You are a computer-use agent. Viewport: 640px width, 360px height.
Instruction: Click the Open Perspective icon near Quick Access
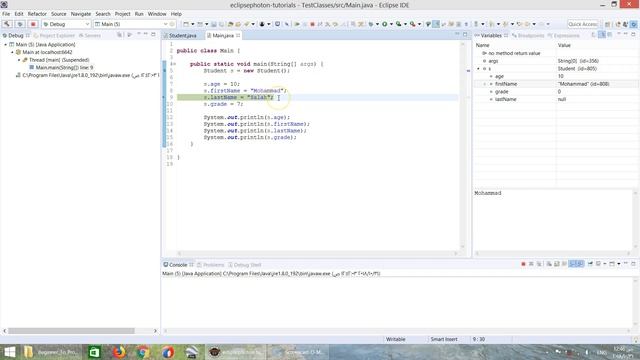[x=607, y=24]
